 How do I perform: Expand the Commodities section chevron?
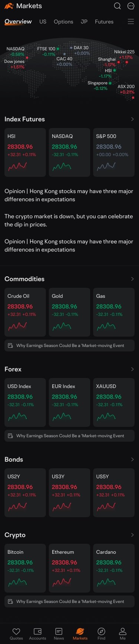[x=132, y=279]
